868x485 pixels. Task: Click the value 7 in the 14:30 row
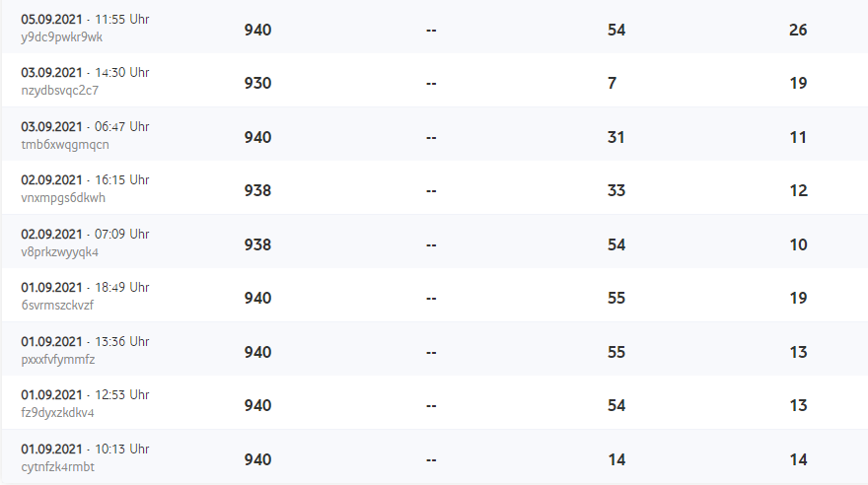point(613,84)
